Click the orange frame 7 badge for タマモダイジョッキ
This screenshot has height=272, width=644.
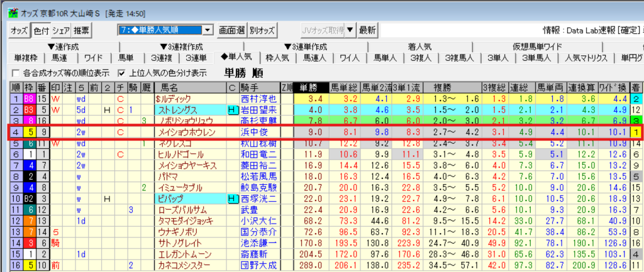(29, 220)
